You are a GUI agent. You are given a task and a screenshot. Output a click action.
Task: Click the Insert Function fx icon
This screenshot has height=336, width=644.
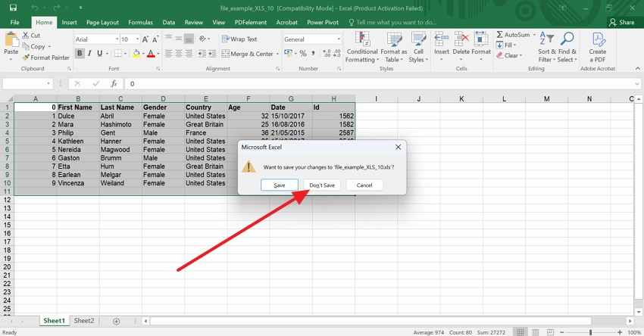coord(114,84)
